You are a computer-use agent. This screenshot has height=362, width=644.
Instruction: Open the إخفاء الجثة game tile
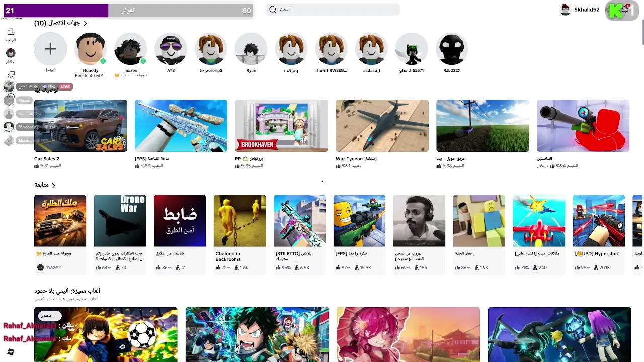479,221
